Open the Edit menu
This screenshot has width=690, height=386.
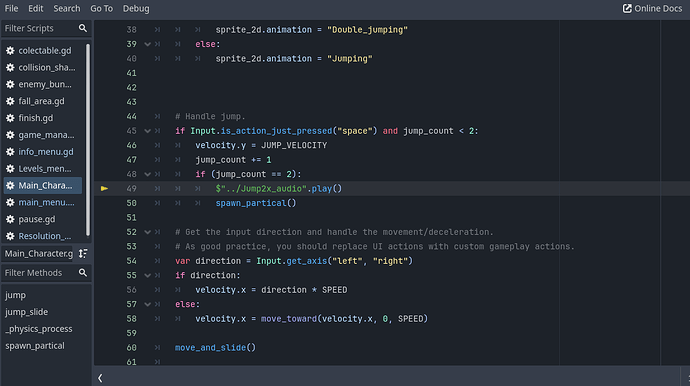tap(36, 8)
